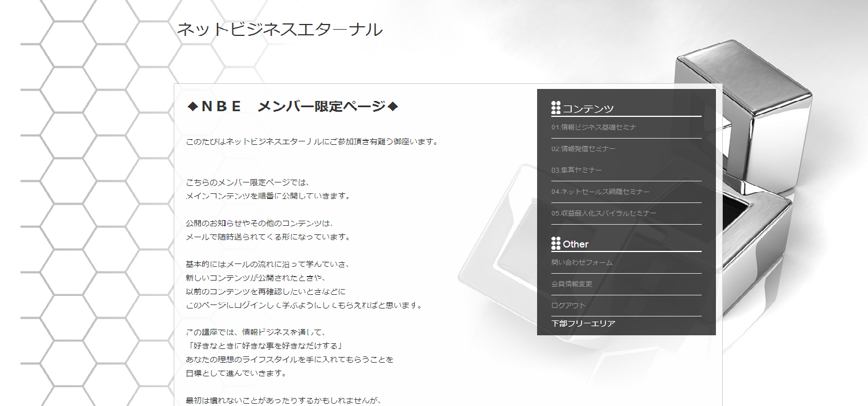Image resolution: width=868 pixels, height=406 pixels.
Task: Go to 02.情報発信セミナー
Action: (x=583, y=149)
